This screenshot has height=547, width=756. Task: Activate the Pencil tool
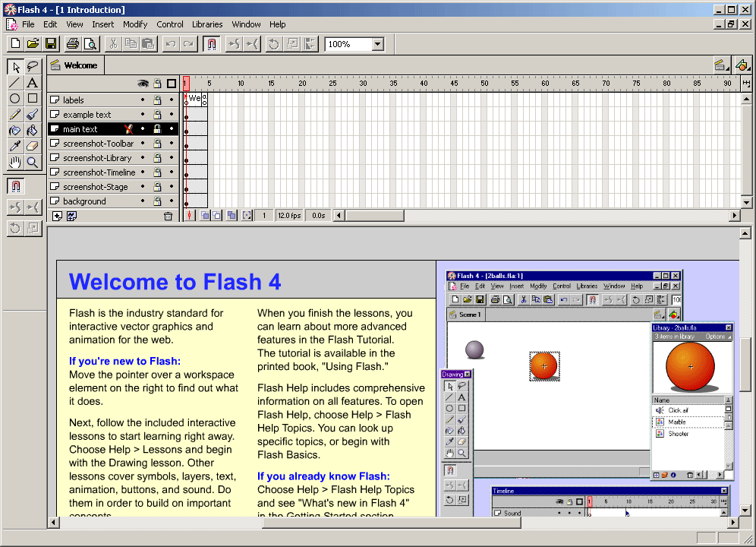(x=14, y=115)
